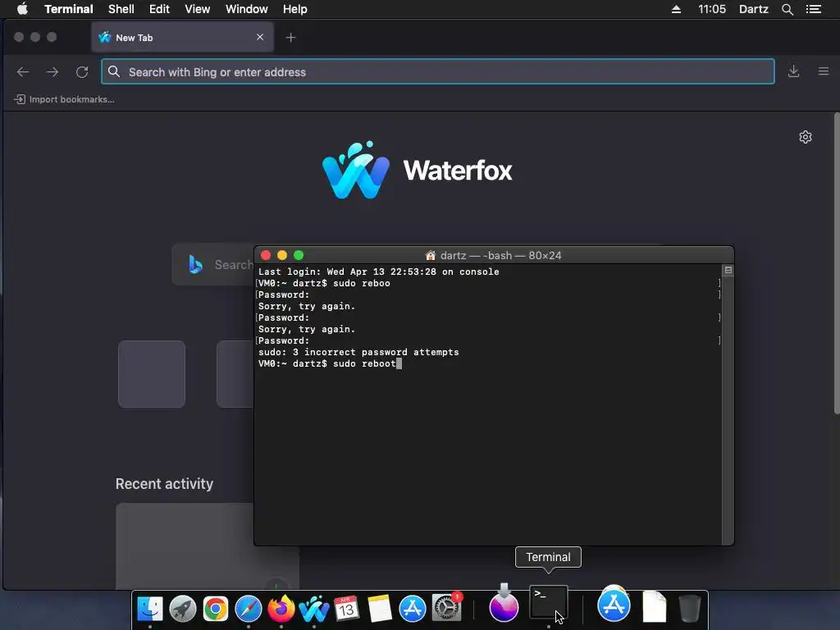Open Waterfox from the Dock

click(x=314, y=609)
